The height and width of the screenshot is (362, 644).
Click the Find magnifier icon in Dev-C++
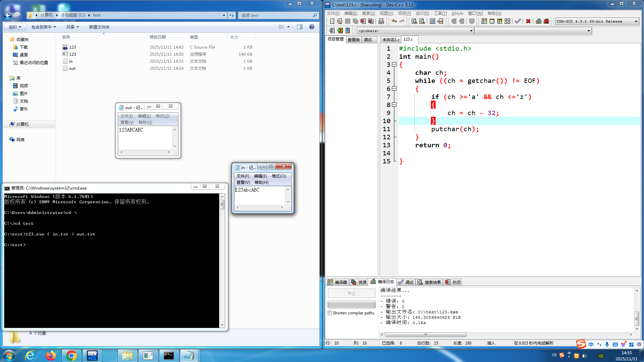[x=414, y=21]
